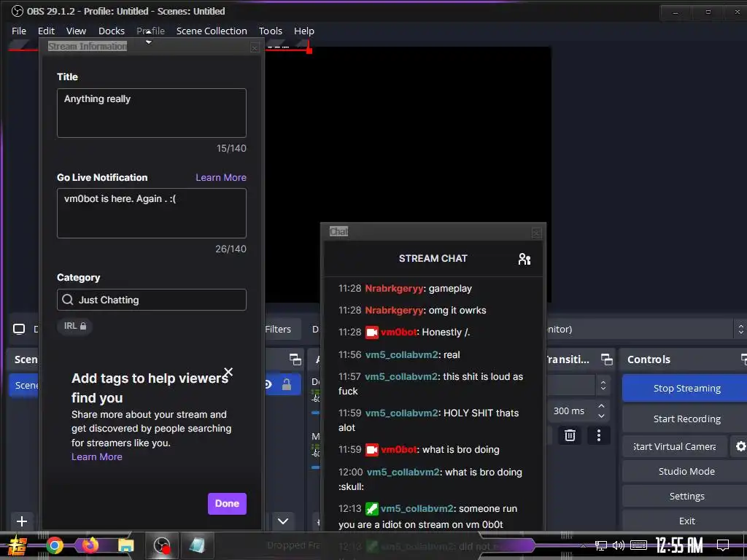Open the Help menu
Screen dimensions: 747x560
304,31
